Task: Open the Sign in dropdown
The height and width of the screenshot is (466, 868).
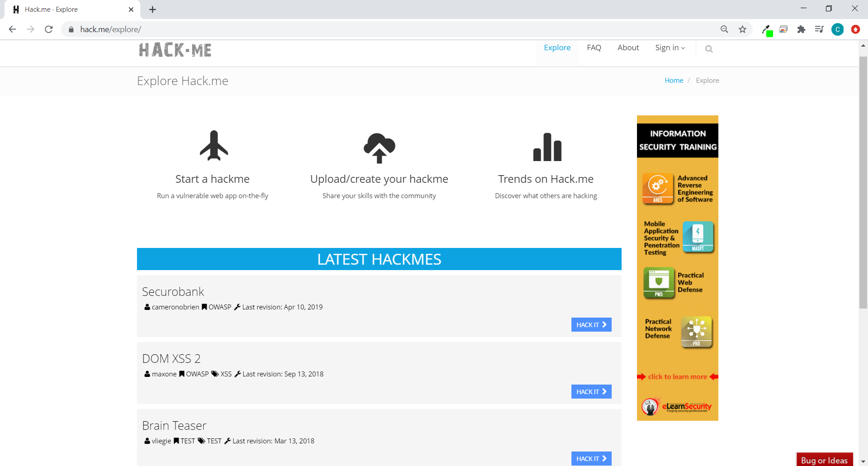Action: point(670,48)
